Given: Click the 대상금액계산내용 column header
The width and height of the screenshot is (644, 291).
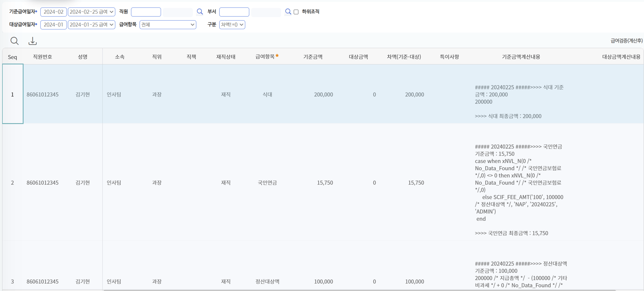Looking at the screenshot, I should [621, 57].
